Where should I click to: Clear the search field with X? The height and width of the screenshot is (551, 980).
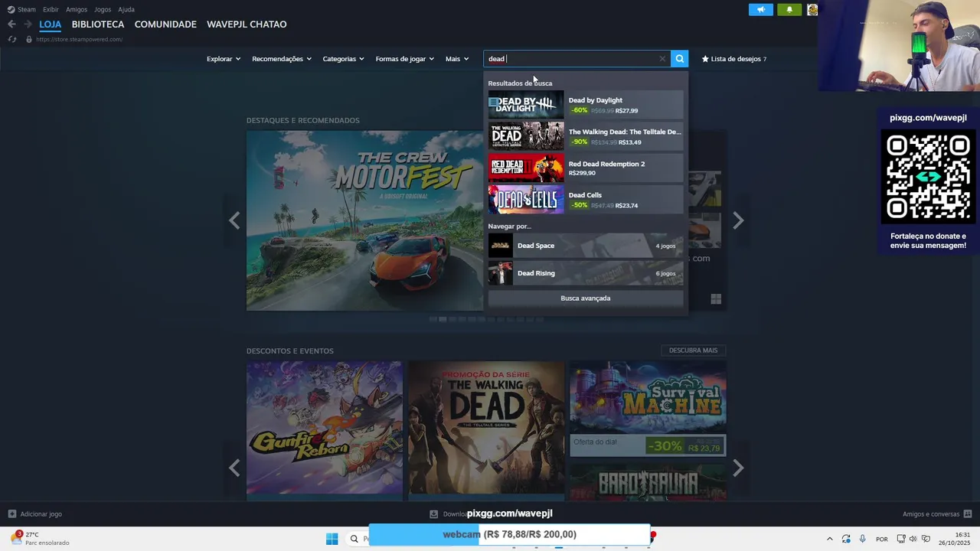(662, 59)
